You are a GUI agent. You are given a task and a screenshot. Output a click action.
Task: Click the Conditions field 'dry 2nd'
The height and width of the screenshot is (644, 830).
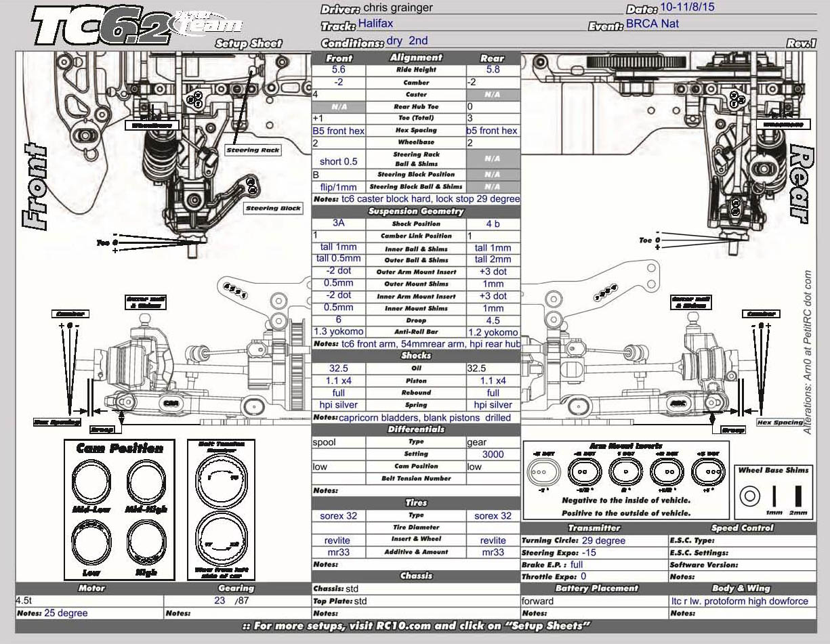407,41
